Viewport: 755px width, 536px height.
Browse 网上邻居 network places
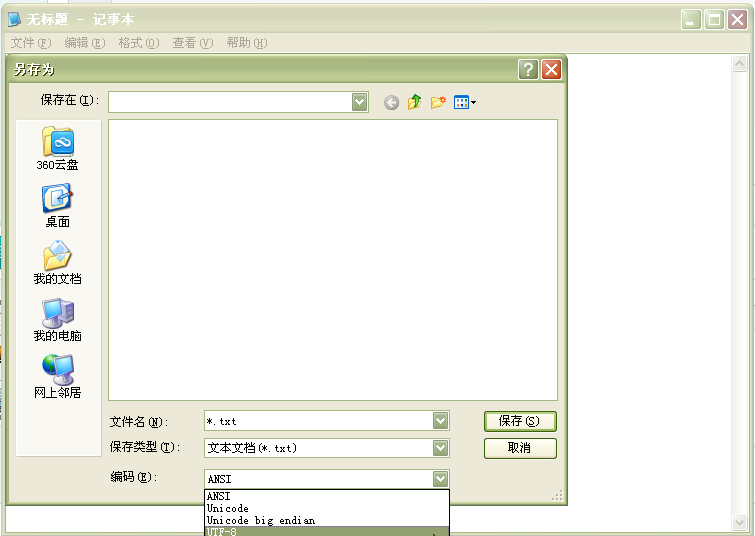pyautogui.click(x=57, y=377)
